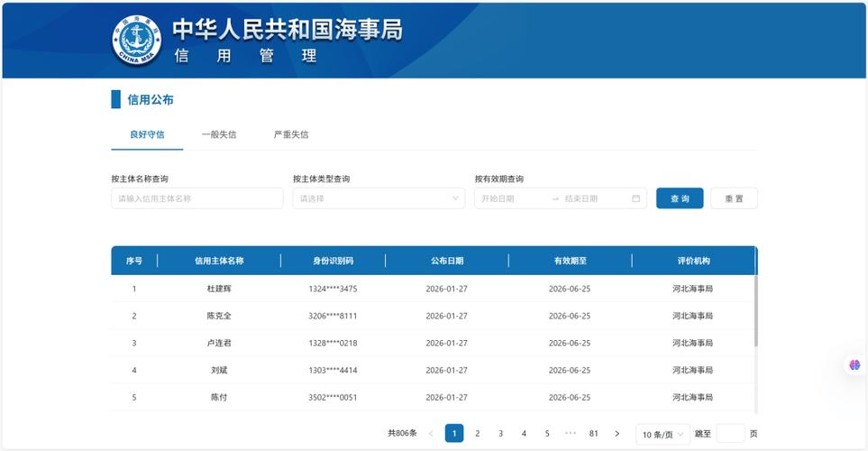Viewport: 868px width, 451px height.
Task: Click the 有效期至 column header
Action: point(570,261)
